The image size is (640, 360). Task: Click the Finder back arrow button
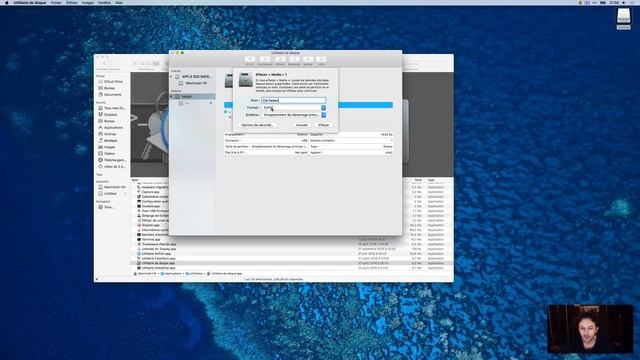[104, 64]
